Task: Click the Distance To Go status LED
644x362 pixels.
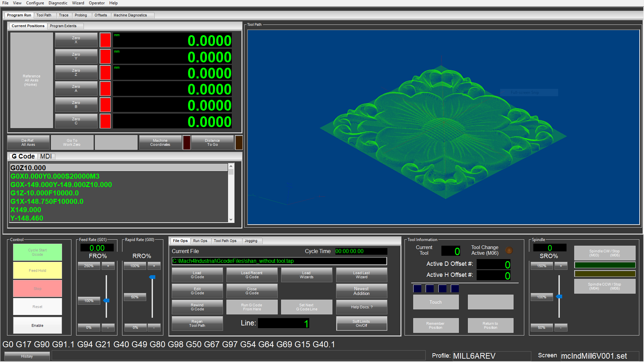Action: coord(238,142)
